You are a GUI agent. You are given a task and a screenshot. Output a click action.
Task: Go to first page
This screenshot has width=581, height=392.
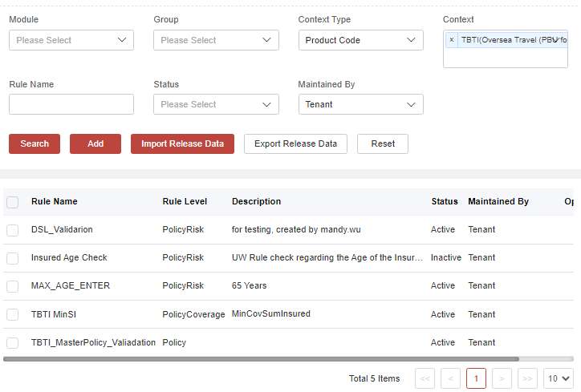click(425, 378)
